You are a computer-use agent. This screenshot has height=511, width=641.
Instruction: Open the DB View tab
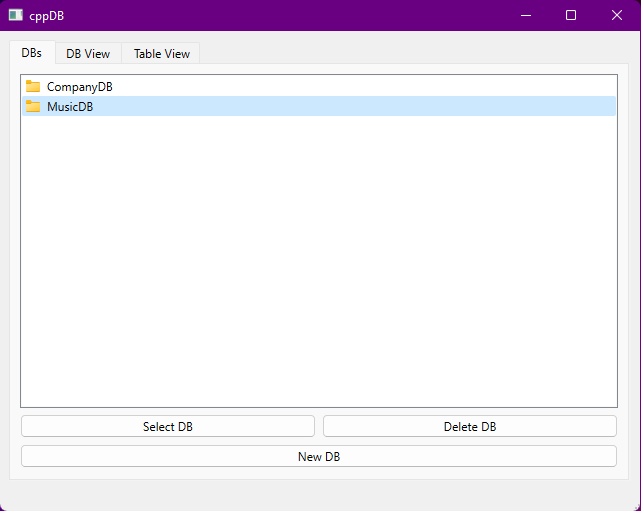click(x=88, y=54)
